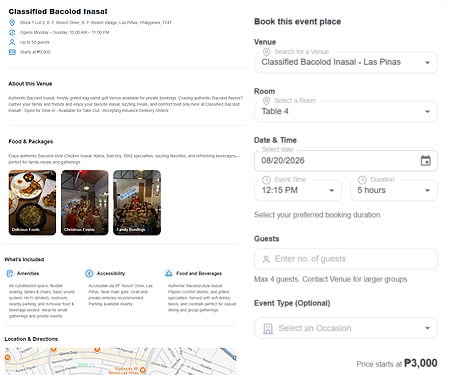Click the date field showing 08/20/2026
This screenshot has width=450, height=375.
[346, 161]
